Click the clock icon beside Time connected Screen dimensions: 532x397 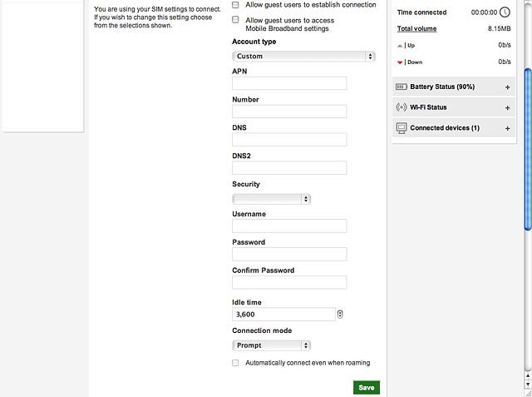tap(505, 12)
